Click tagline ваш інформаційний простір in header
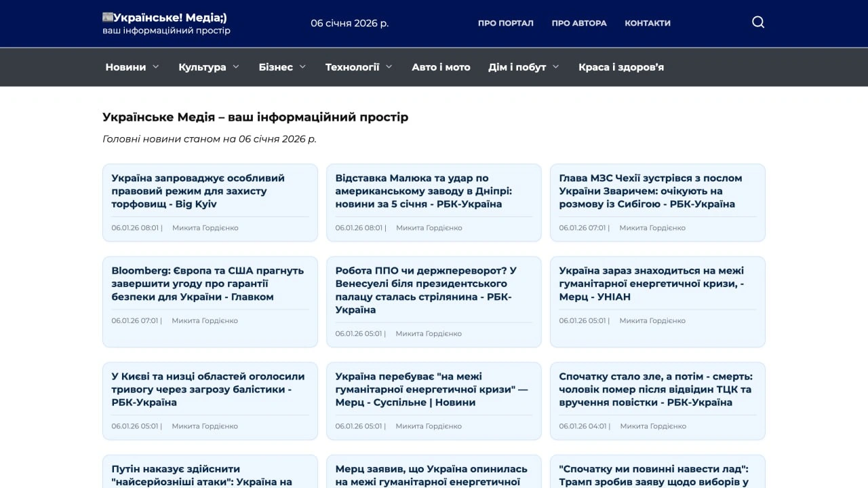 [166, 31]
